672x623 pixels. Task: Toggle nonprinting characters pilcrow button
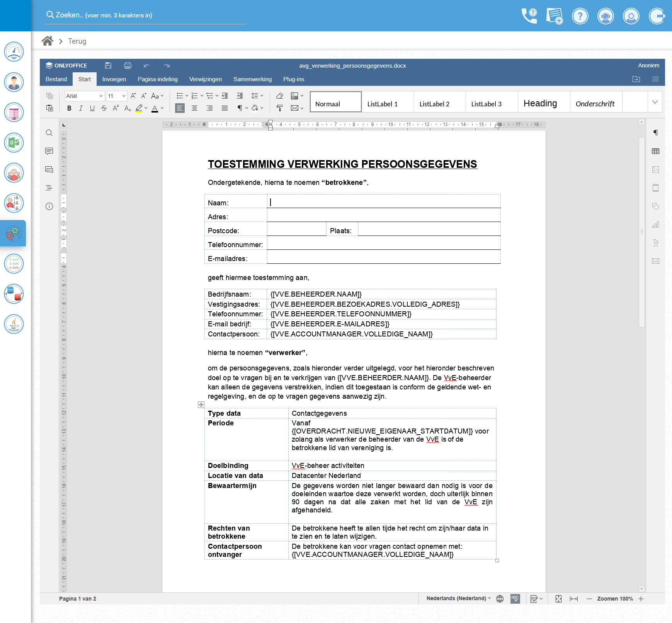(240, 108)
